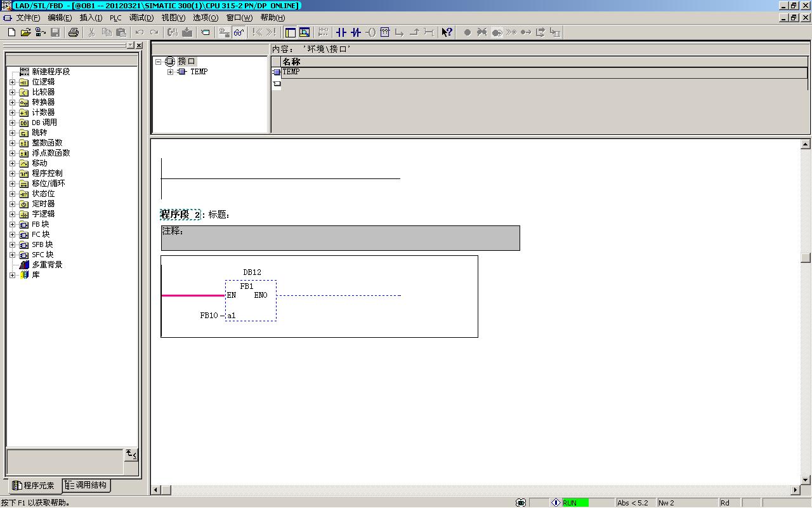This screenshot has width=812, height=508.
Task: Select the 移动 tree item
Action: 39,163
